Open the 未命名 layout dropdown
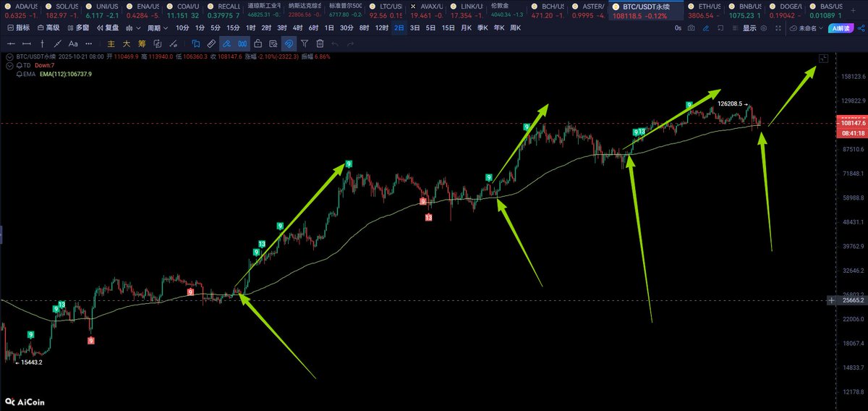The height and width of the screenshot is (411, 868). tap(805, 27)
